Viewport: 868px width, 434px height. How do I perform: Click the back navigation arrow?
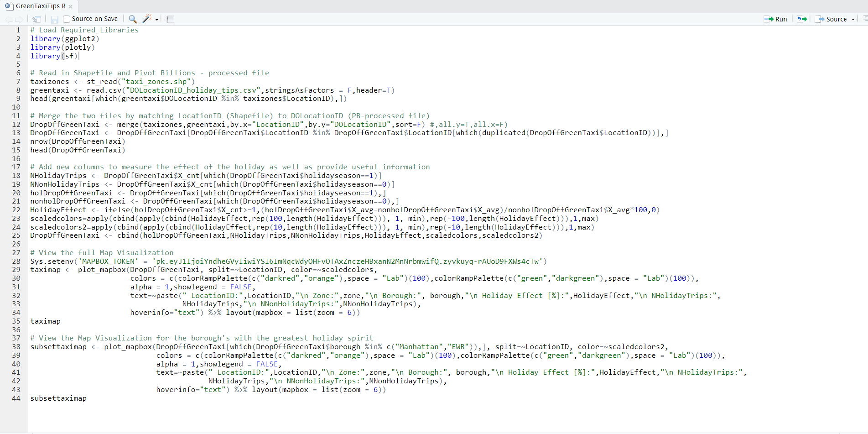[x=9, y=19]
